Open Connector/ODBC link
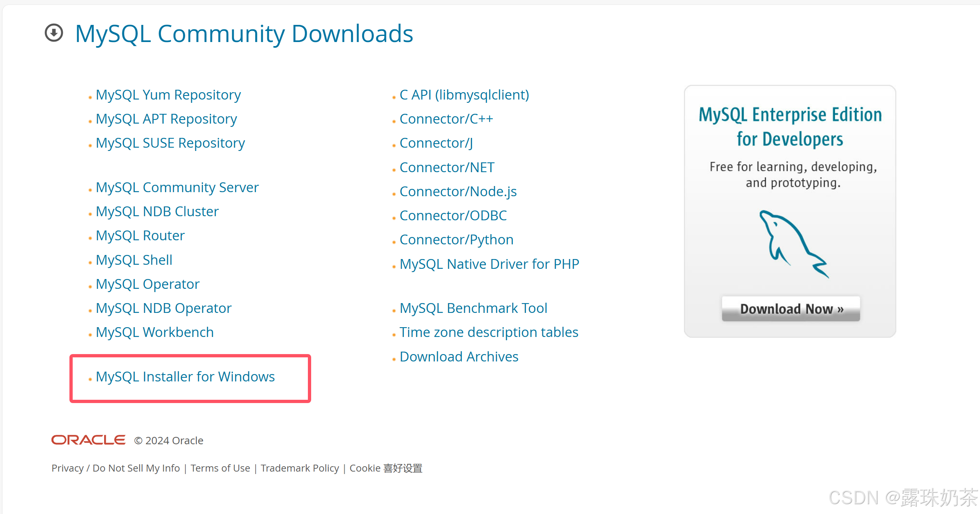Viewport: 980px width, 514px height. pyautogui.click(x=453, y=216)
